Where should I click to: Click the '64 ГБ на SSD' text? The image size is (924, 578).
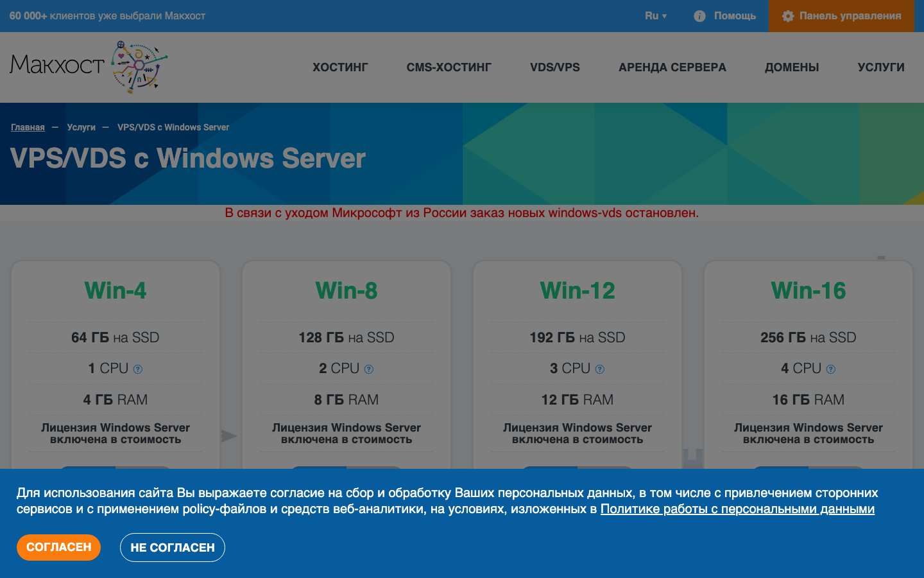tap(116, 337)
